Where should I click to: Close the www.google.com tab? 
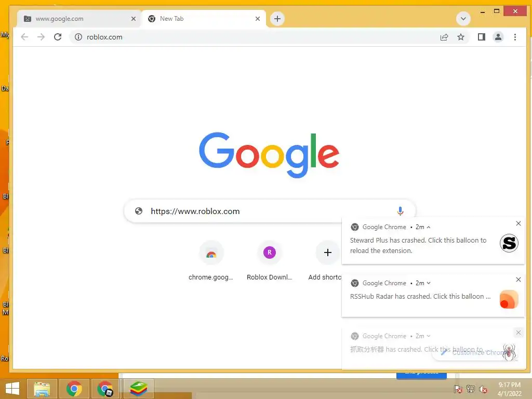pyautogui.click(x=134, y=19)
